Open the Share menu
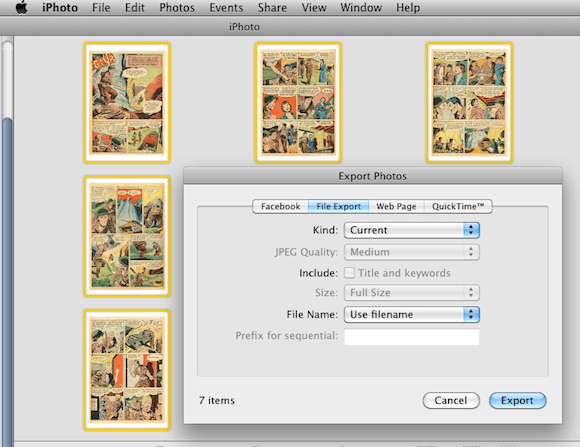Image resolution: width=580 pixels, height=447 pixels. pos(272,8)
